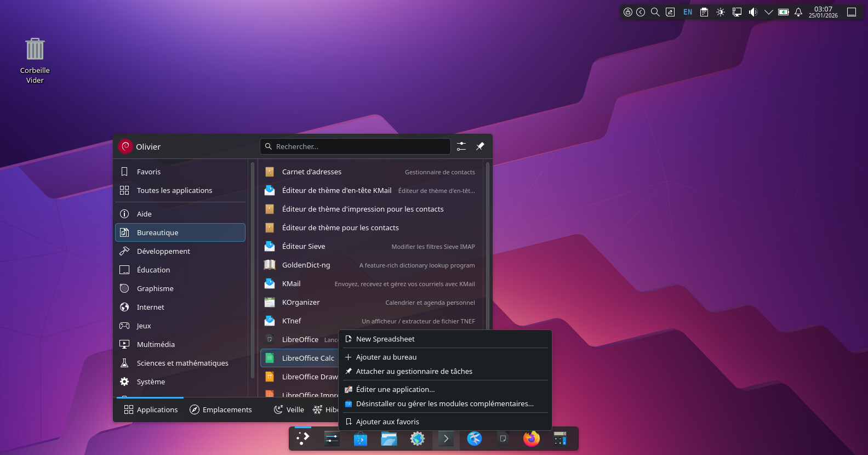Screen dimensions: 868x455
Task: Choose Éditer une application… menu entry
Action: [x=445, y=389]
